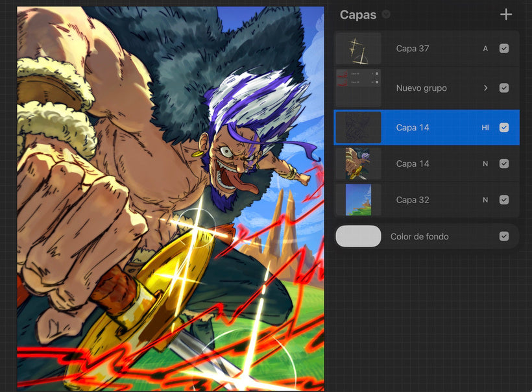This screenshot has height=392, width=532.
Task: Click the Capas panel title
Action: coord(358,14)
